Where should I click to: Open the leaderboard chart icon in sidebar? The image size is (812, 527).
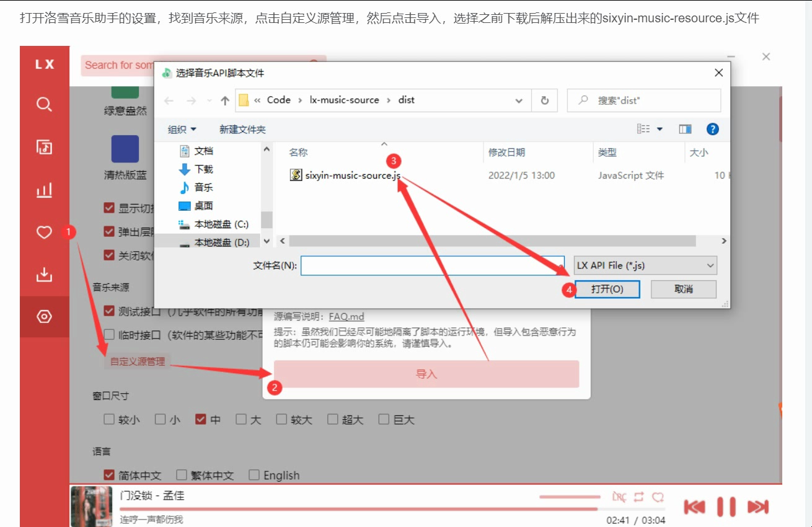click(x=44, y=190)
